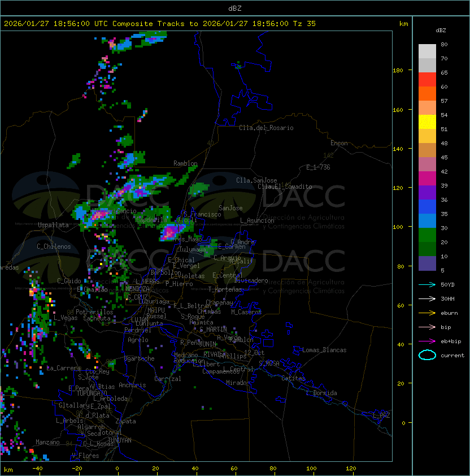Click the '160' tick on the right axis

pyautogui.click(x=398, y=110)
